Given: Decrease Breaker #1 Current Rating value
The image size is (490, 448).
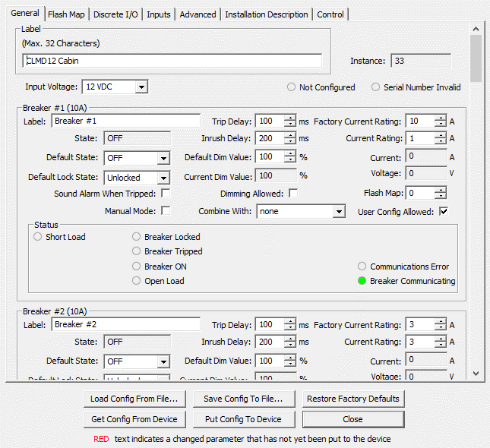Looking at the screenshot, I should pos(441,142).
